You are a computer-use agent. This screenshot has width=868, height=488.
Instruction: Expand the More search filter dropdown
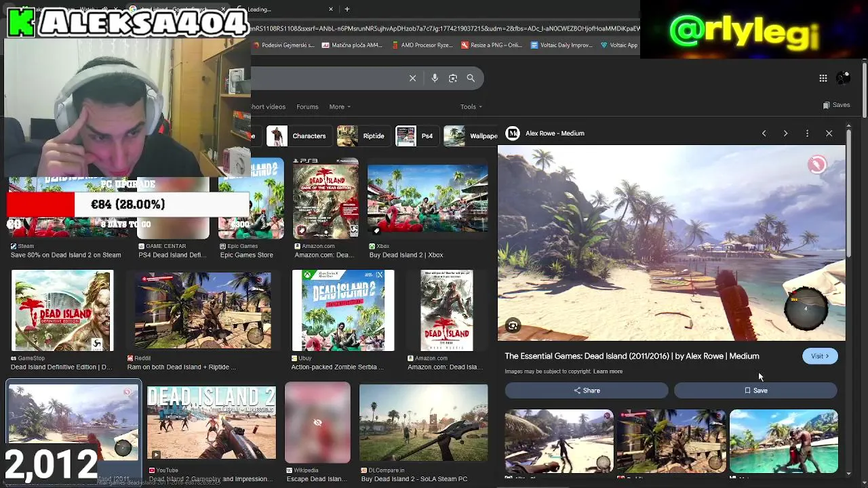click(340, 106)
